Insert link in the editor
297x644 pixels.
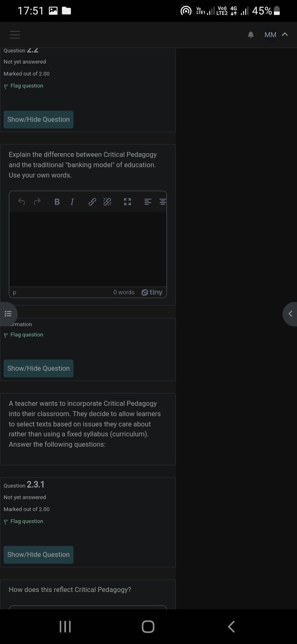point(92,201)
